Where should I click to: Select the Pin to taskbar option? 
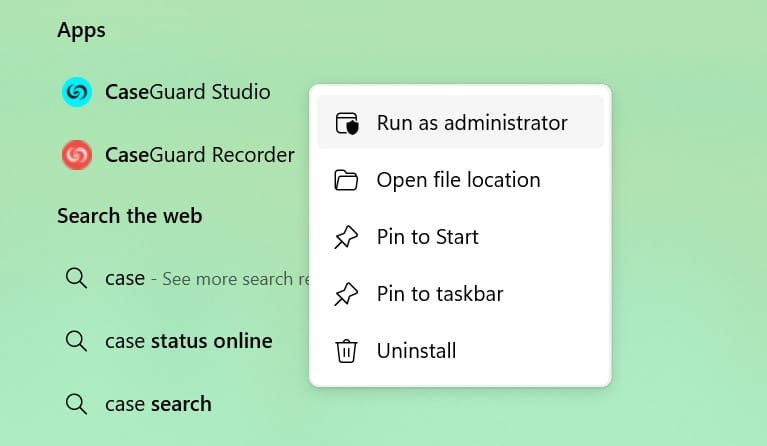(x=439, y=294)
